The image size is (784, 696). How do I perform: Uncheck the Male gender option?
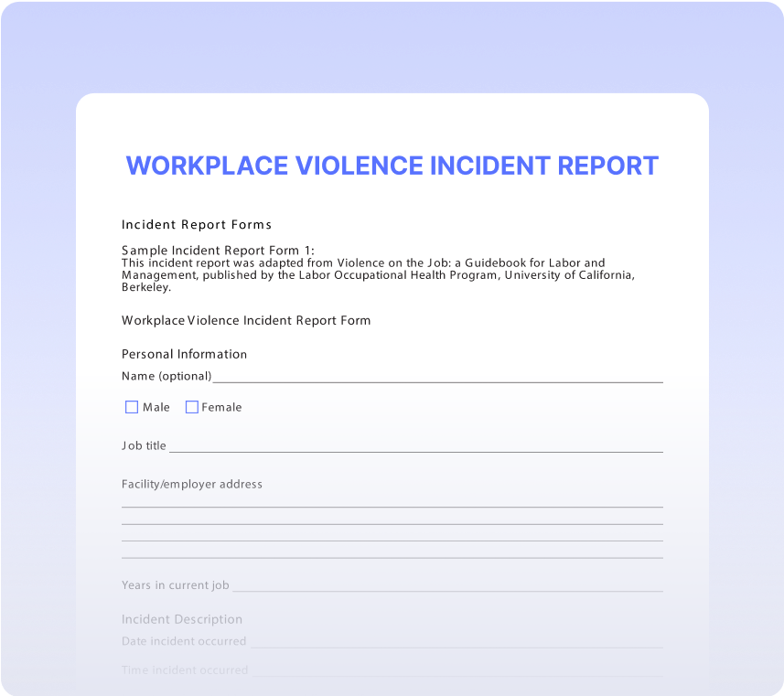132,406
